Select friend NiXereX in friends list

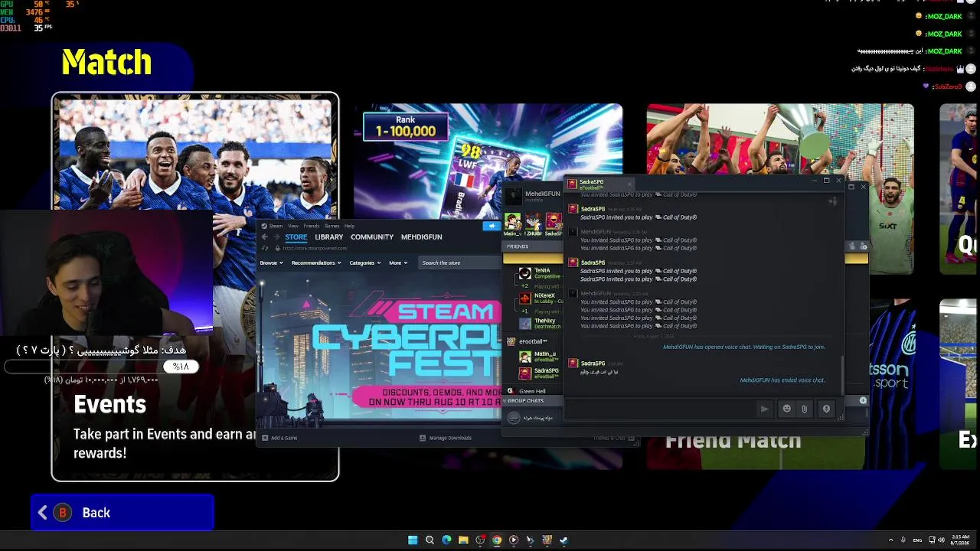[x=539, y=298]
